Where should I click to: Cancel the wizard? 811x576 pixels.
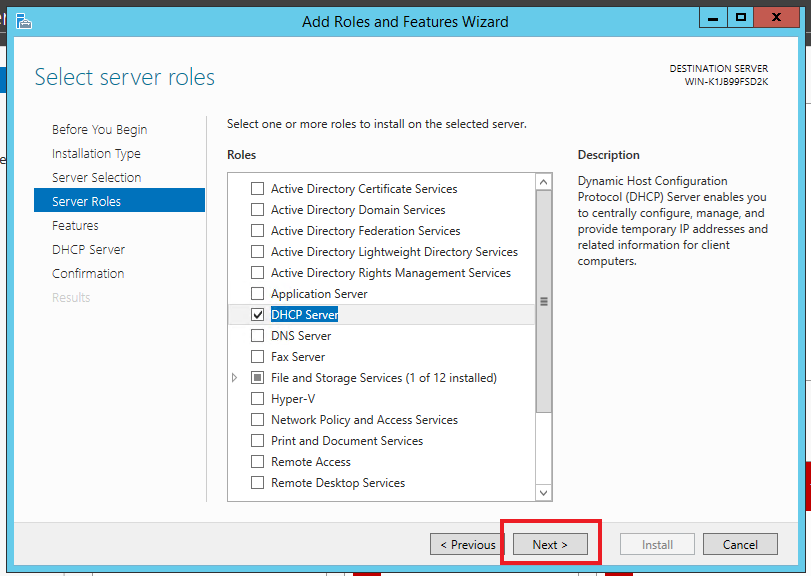[740, 545]
